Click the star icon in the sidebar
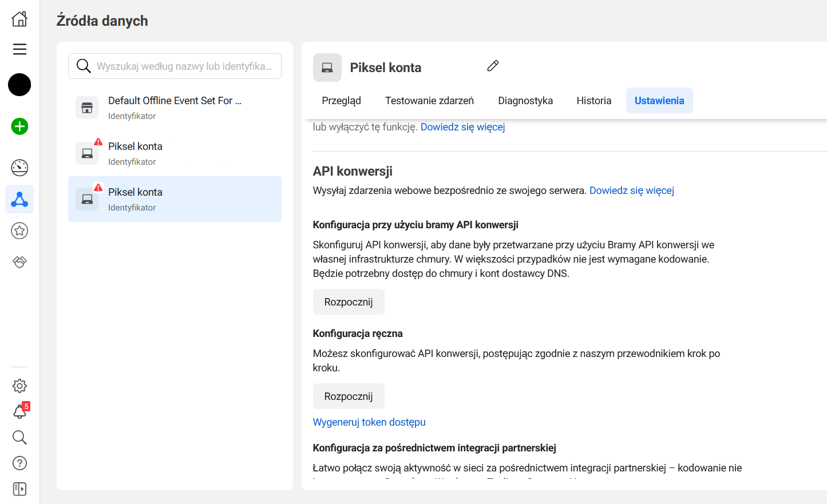This screenshot has width=827, height=504. (x=19, y=231)
